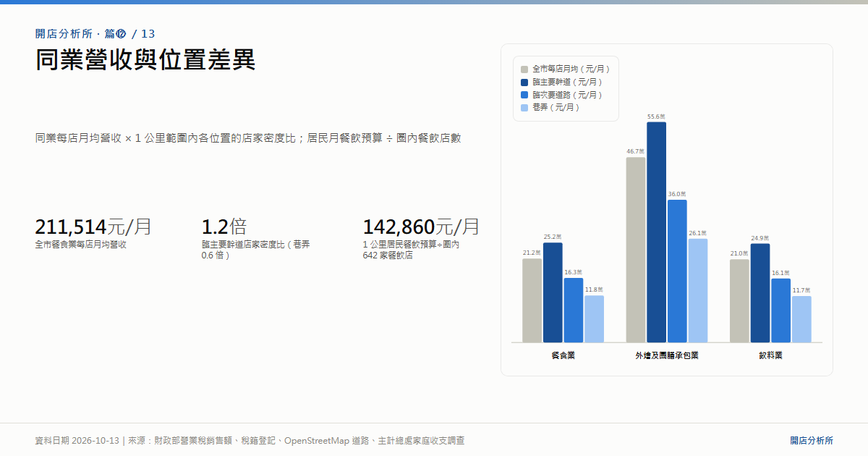The image size is (868, 456).
Task: Click the dark blue 臨主要幹道 legend swatch
Action: (x=525, y=83)
